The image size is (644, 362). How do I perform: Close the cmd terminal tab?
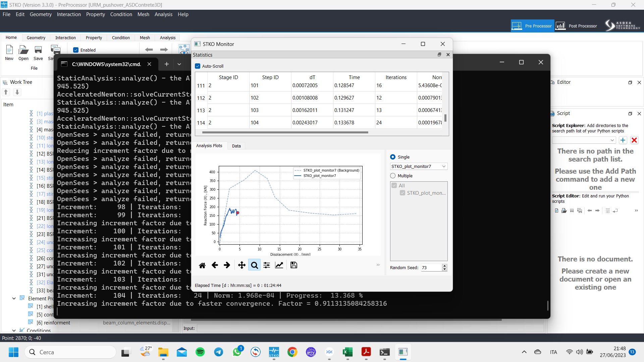click(x=149, y=64)
